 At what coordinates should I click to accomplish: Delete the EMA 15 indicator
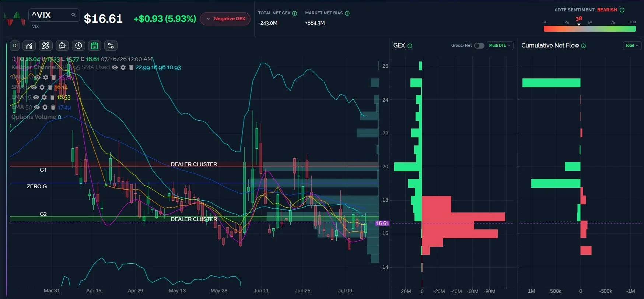tap(52, 97)
